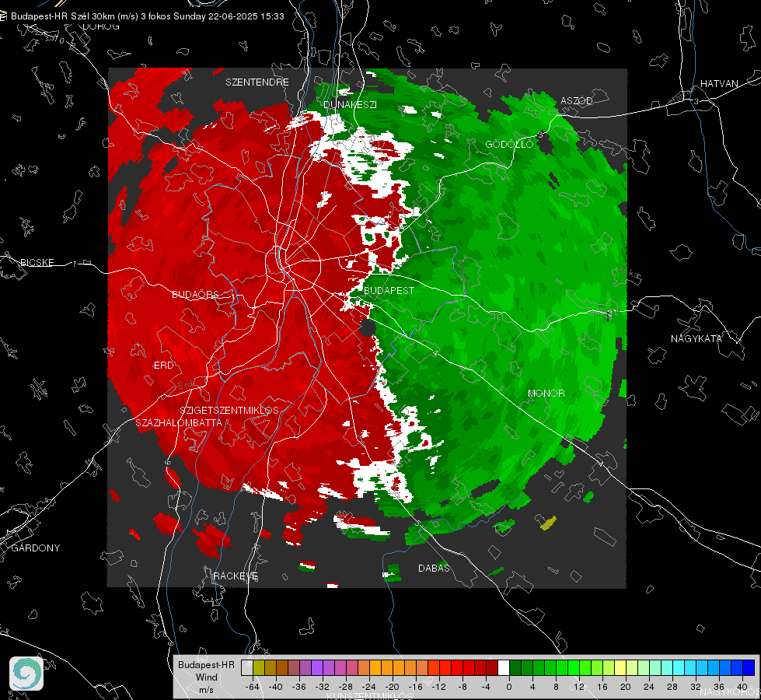The image size is (761, 700).
Task: Click the -4 value on the legend scale
Action: [x=486, y=687]
